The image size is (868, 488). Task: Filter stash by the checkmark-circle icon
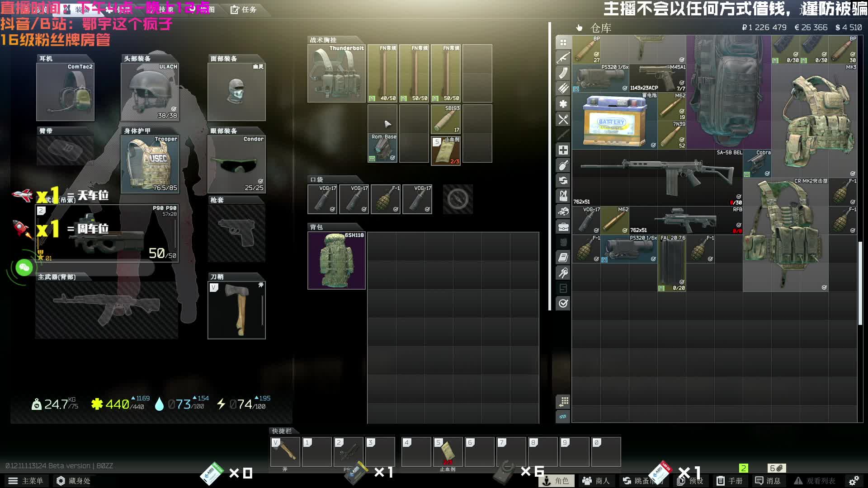563,304
